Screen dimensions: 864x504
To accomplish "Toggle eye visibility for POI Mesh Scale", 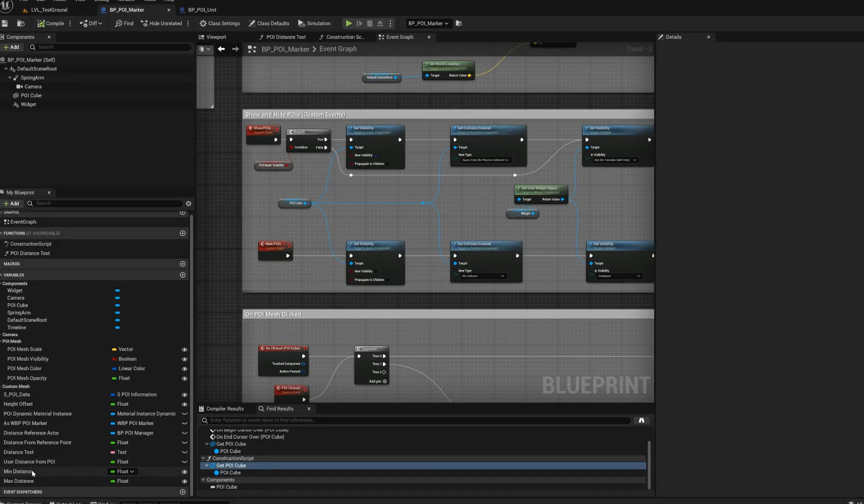I will pyautogui.click(x=185, y=349).
